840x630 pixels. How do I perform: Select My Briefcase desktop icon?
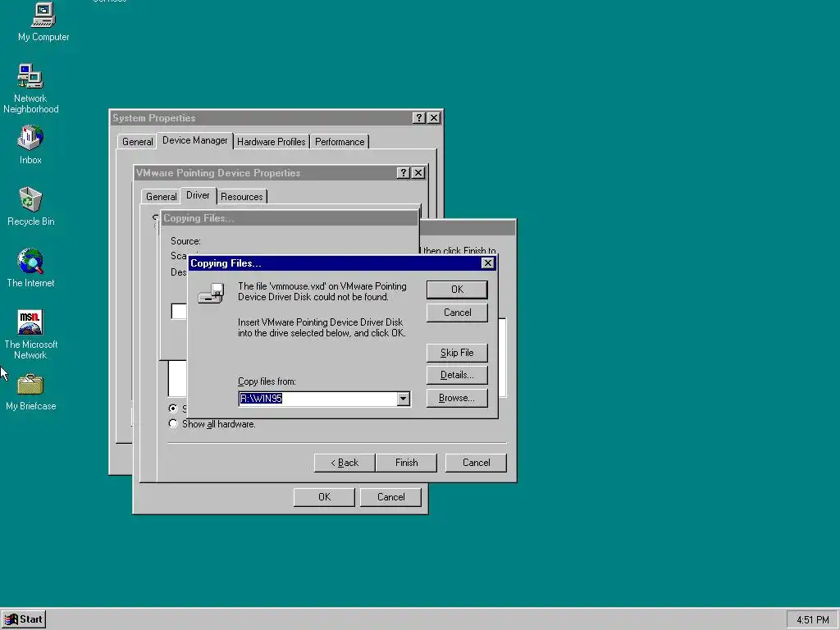(x=30, y=392)
